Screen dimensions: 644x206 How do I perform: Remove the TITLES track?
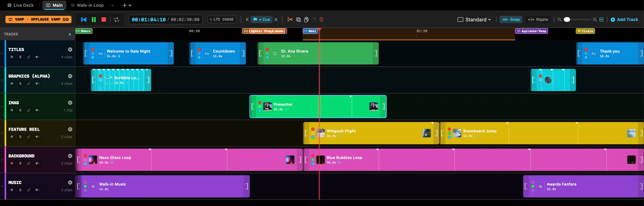(70, 49)
